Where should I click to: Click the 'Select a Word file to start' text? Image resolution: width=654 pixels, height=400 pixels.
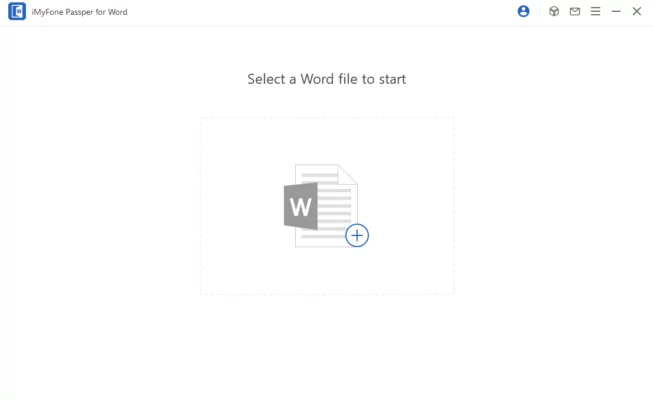(x=327, y=79)
